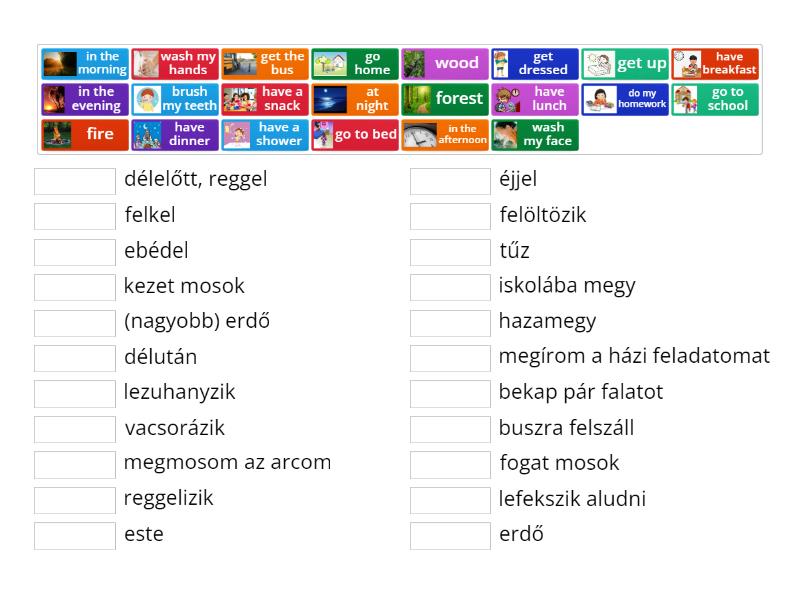Click the 'in the afternoon' tile
The image size is (800, 600).
[445, 135]
